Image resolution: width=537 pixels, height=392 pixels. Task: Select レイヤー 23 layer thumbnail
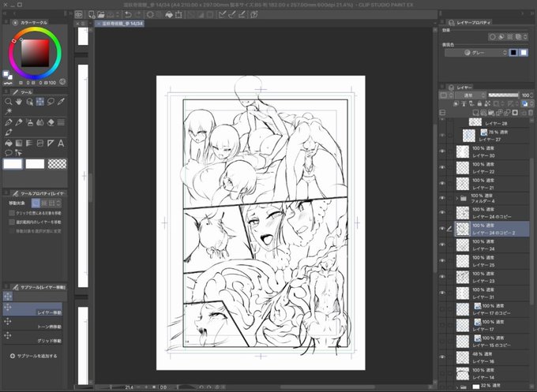pos(463,277)
